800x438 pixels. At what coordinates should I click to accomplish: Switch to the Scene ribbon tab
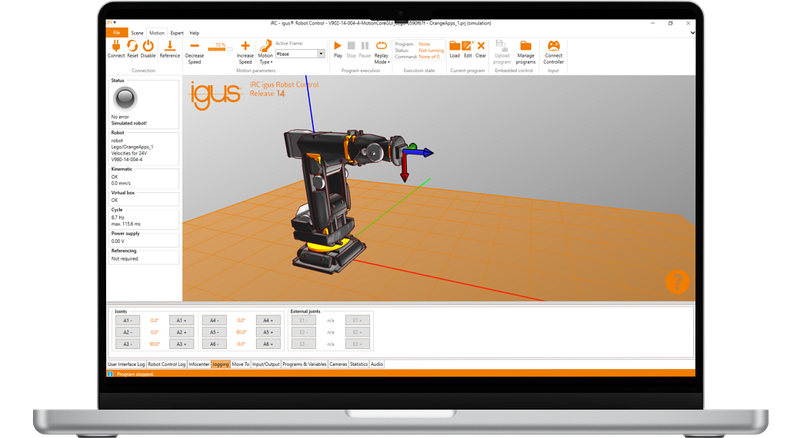[x=137, y=33]
